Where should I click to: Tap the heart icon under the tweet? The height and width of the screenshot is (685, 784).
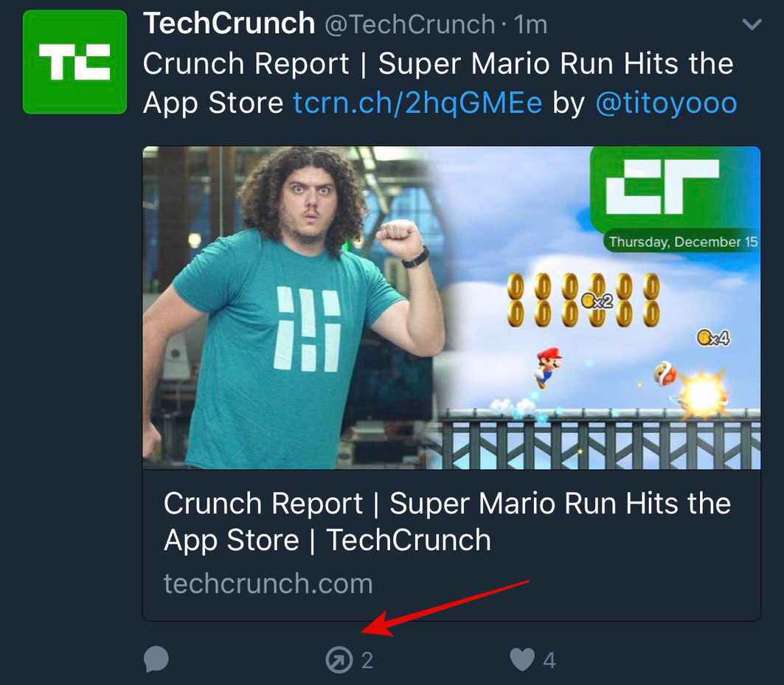523,661
